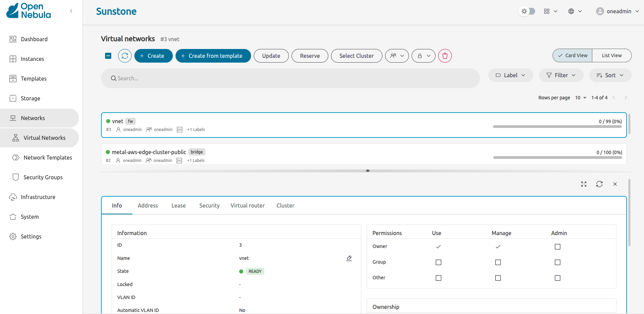Switch to the Address tab
This screenshot has height=314, width=644.
pos(148,205)
